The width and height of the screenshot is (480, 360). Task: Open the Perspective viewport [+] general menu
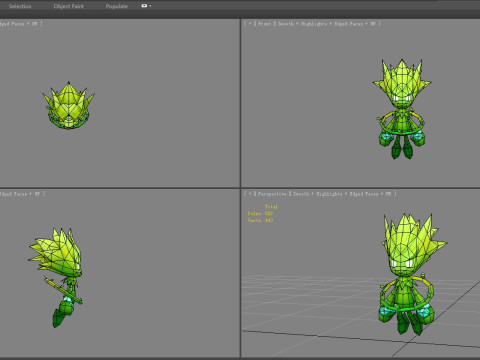point(250,194)
